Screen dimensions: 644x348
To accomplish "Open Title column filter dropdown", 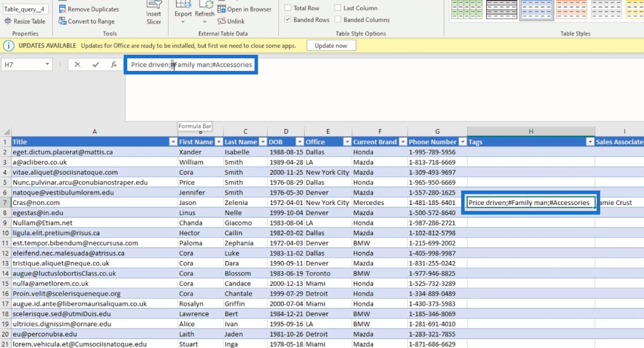I will [173, 142].
